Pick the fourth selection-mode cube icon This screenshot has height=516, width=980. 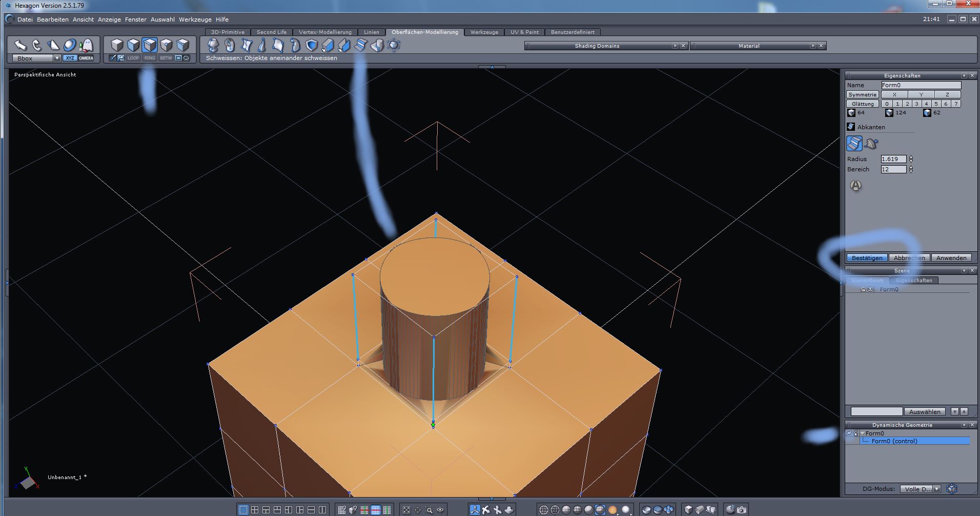pos(166,45)
